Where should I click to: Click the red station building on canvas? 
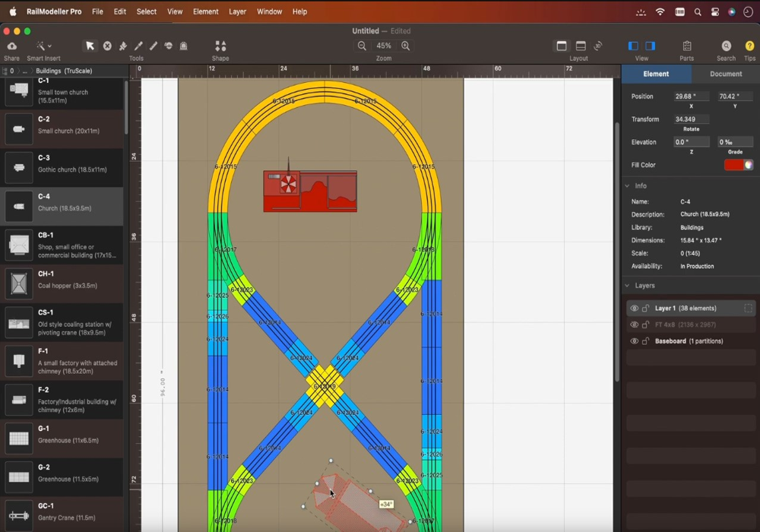click(310, 191)
